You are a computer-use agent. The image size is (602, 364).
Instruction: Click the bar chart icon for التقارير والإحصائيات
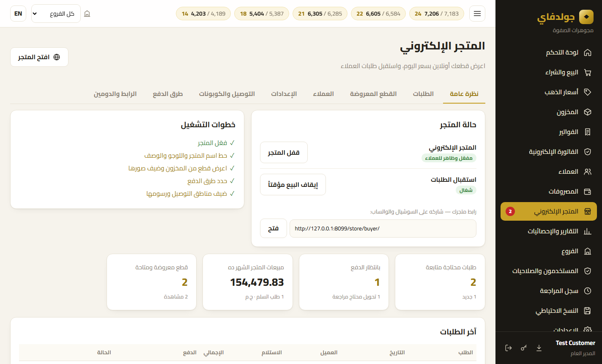coord(587,231)
